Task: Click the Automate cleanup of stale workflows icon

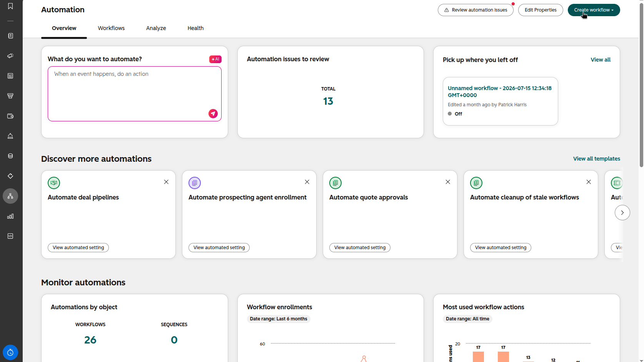Action: pos(476,183)
